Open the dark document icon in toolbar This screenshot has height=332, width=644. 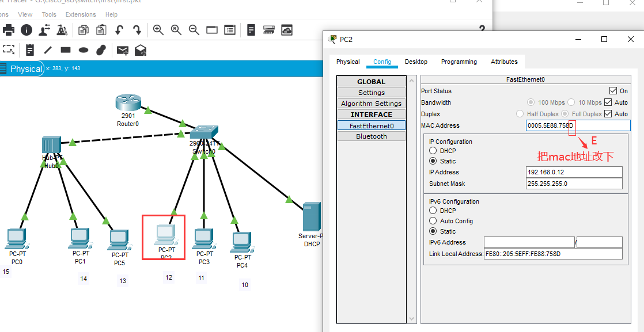coord(251,29)
